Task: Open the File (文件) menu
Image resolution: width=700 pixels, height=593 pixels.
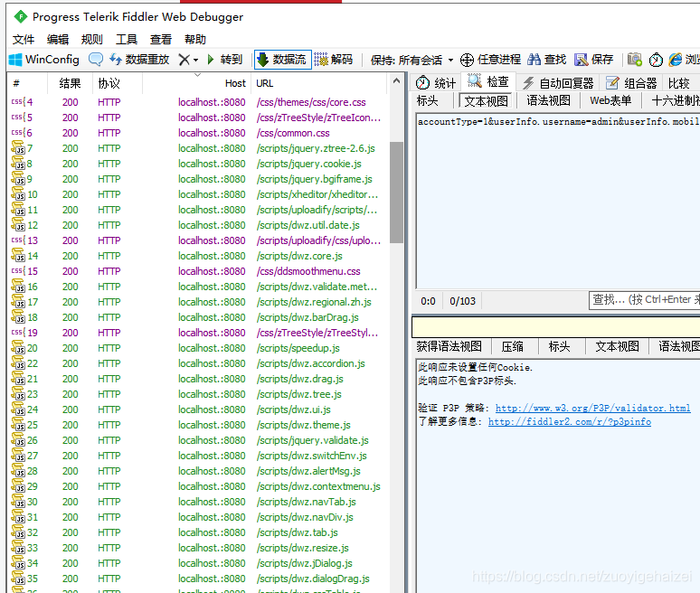Action: click(24, 40)
